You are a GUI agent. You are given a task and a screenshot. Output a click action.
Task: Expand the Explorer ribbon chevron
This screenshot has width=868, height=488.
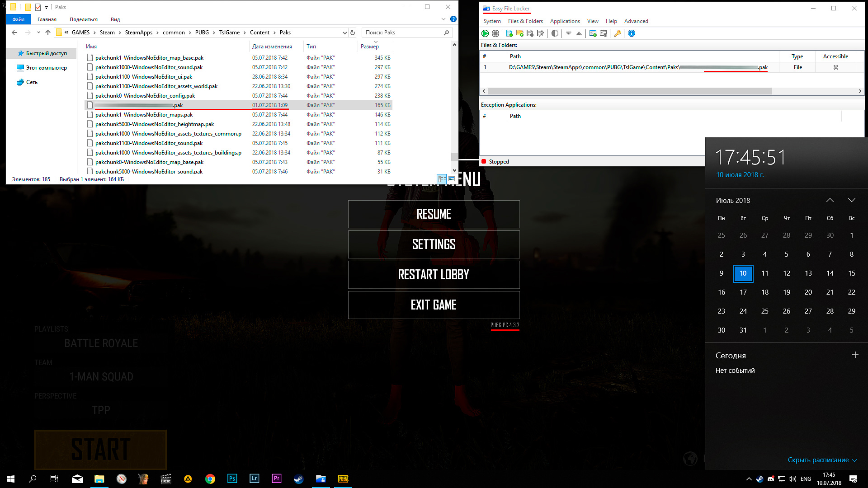tap(443, 19)
